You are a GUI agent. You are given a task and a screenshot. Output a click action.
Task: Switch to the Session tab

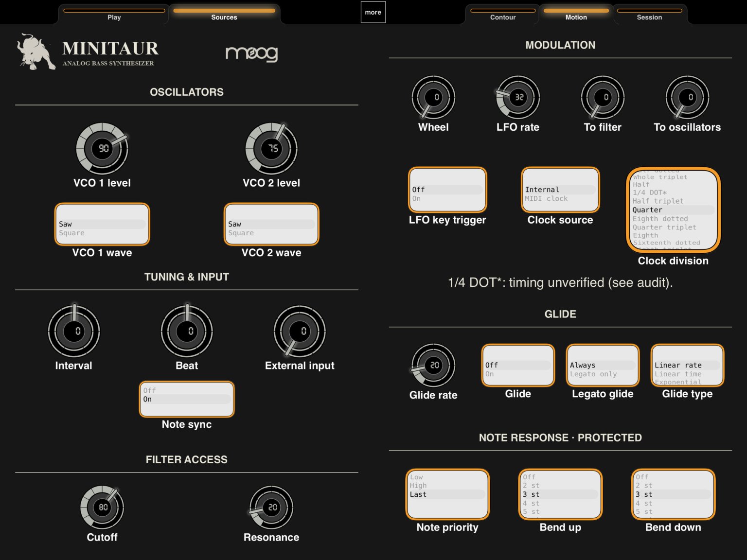[649, 14]
